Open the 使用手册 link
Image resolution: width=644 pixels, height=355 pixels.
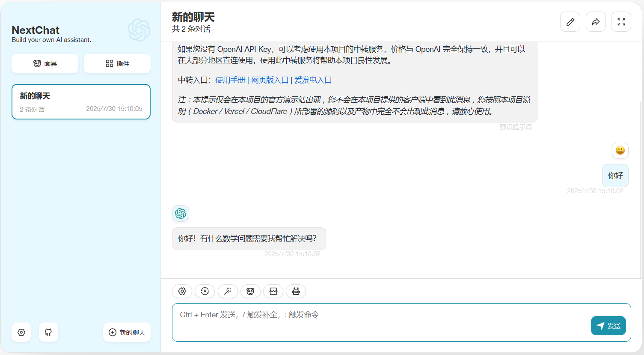[x=230, y=80]
